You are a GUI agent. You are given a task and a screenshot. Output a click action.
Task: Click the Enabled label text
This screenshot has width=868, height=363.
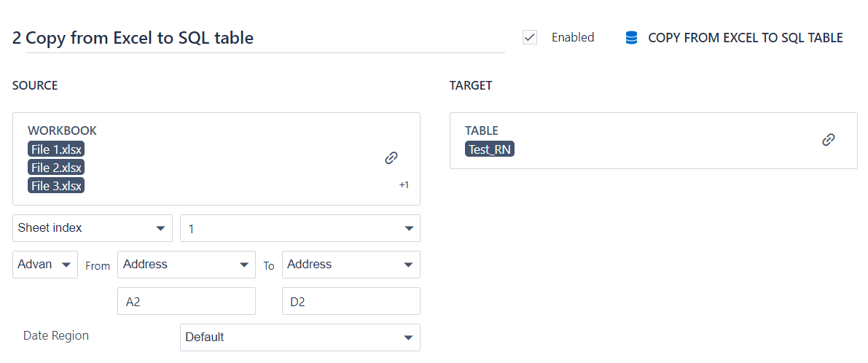[573, 38]
